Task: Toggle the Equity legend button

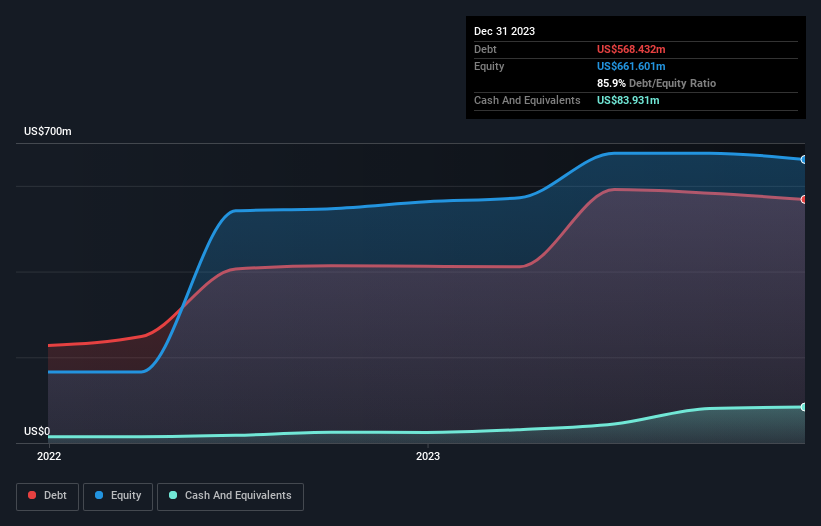Action: coord(118,496)
